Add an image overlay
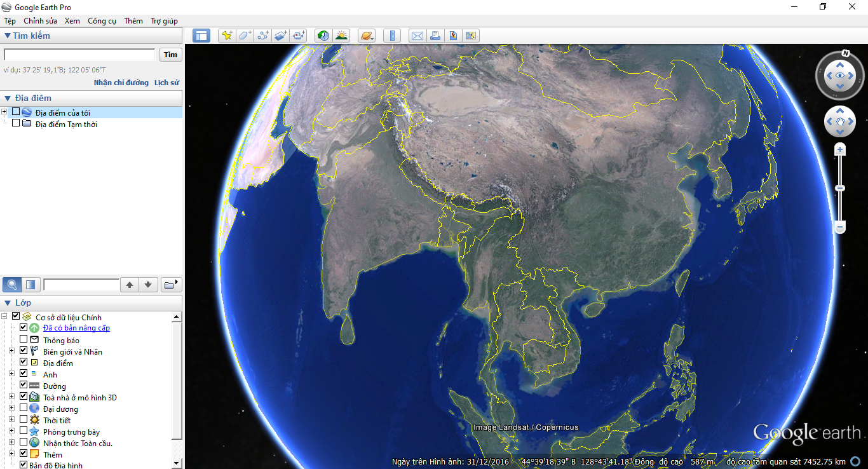This screenshot has height=469, width=868. tap(281, 36)
